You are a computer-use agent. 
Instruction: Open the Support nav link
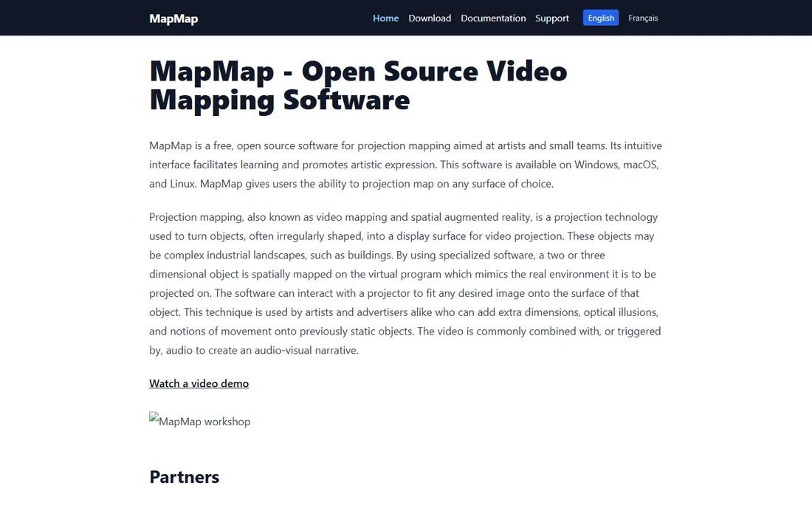(x=552, y=18)
